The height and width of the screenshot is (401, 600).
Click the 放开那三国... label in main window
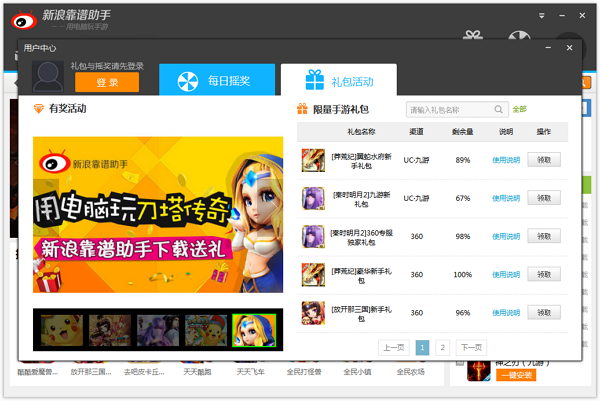[x=91, y=372]
